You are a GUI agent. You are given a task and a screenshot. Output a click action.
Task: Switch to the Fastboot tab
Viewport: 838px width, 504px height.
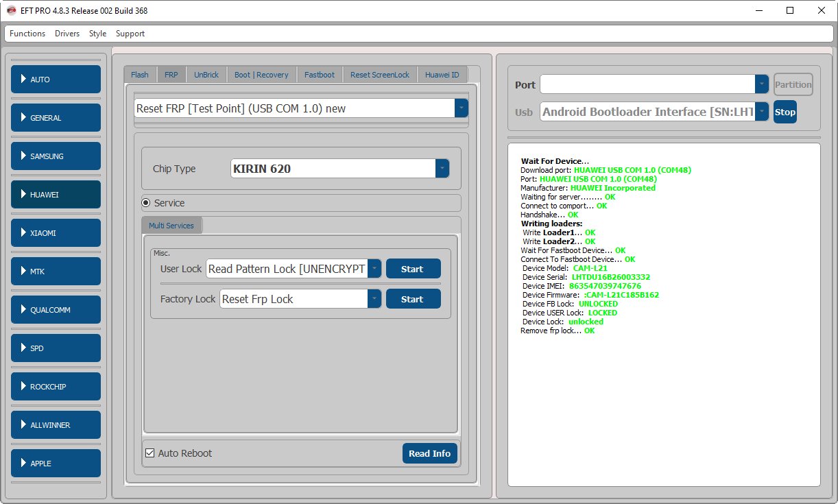coord(320,75)
